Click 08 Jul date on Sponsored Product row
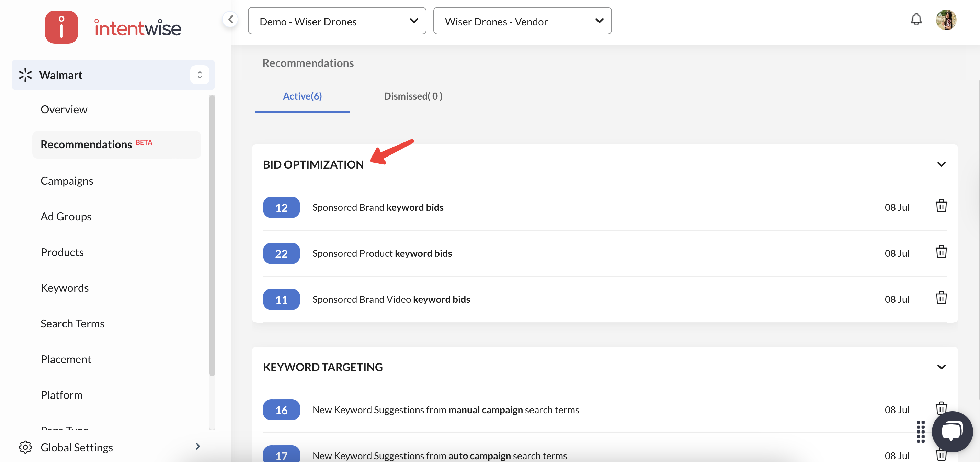This screenshot has height=462, width=980. coord(897,254)
